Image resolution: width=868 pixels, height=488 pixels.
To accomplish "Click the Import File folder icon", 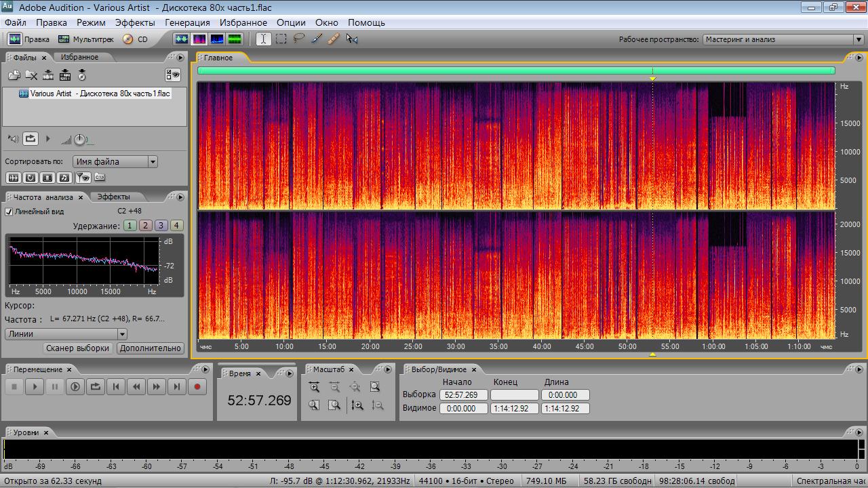I will click(14, 75).
